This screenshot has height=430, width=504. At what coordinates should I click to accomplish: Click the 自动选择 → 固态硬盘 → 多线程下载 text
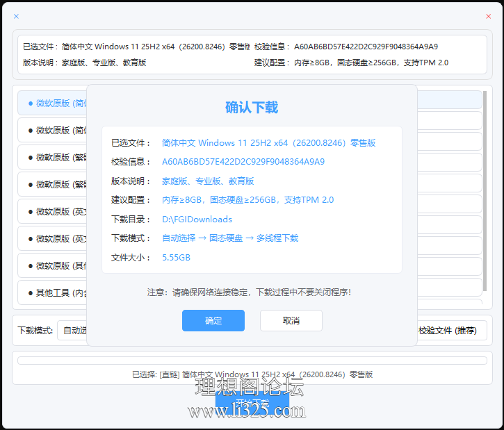click(x=230, y=238)
